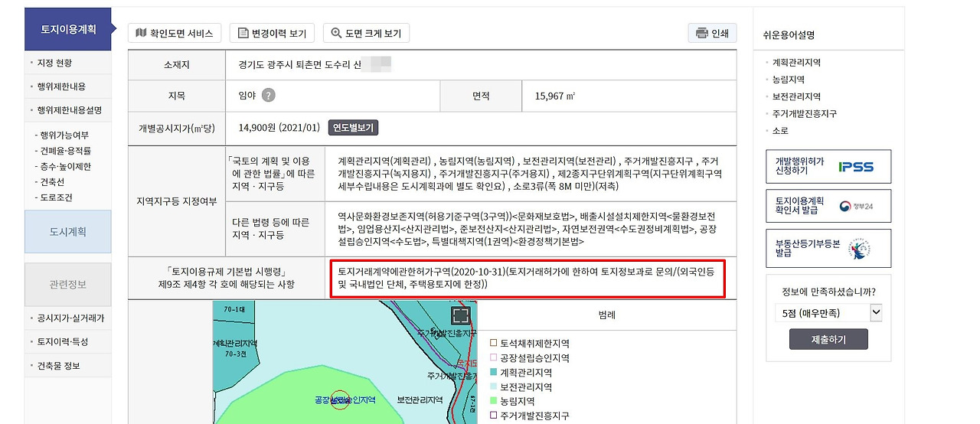
Task: Click the printer icon in 인쇄 button
Action: 701,33
